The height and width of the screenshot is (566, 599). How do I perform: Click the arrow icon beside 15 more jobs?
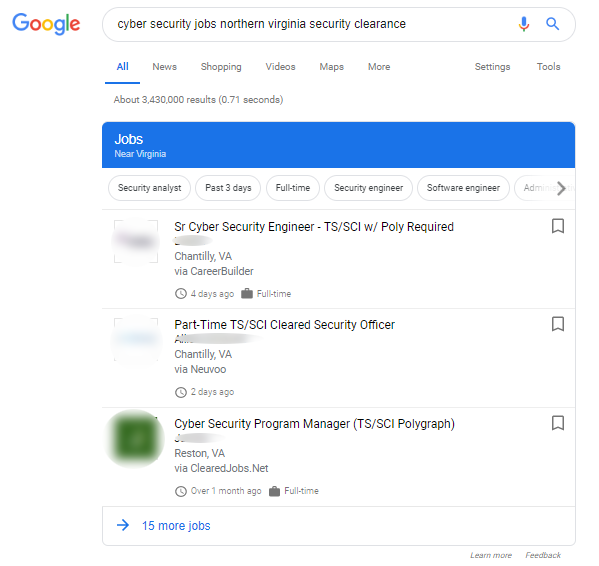click(123, 525)
